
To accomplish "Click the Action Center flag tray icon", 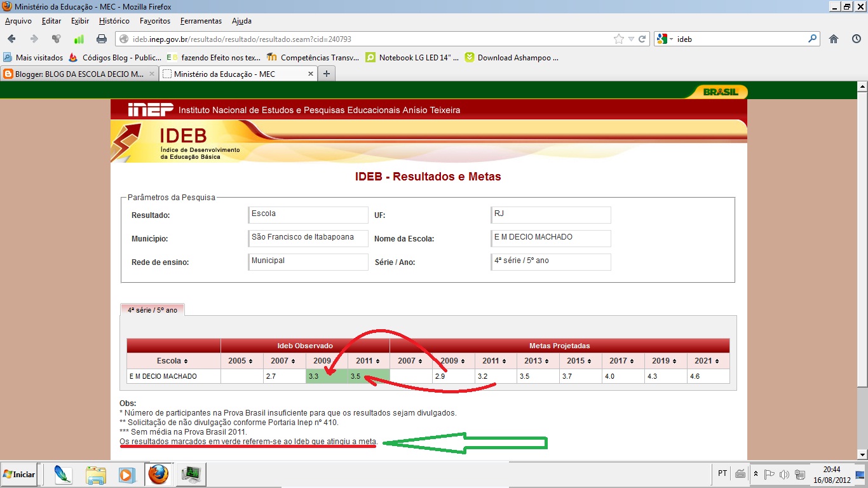I will coord(769,474).
